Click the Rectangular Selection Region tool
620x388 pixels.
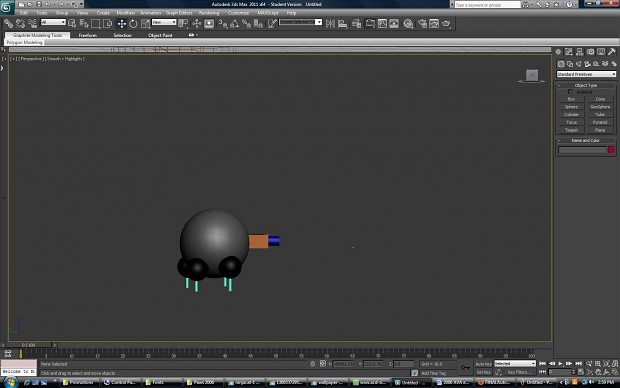pyautogui.click(x=96, y=24)
